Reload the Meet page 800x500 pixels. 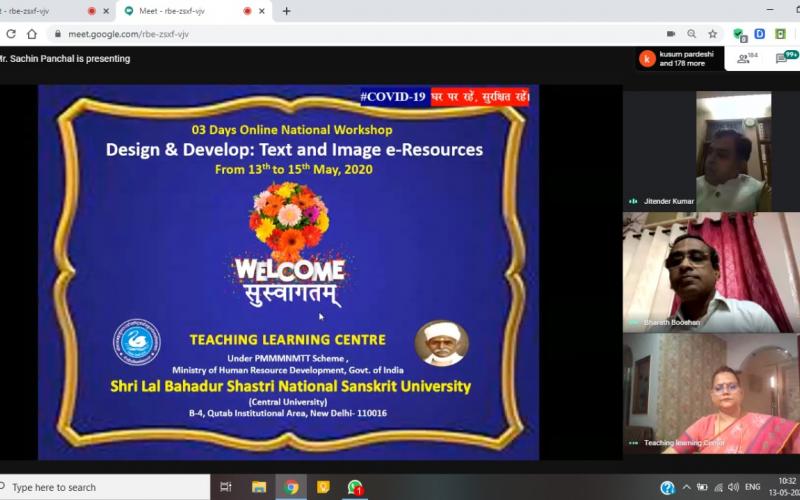pyautogui.click(x=11, y=34)
